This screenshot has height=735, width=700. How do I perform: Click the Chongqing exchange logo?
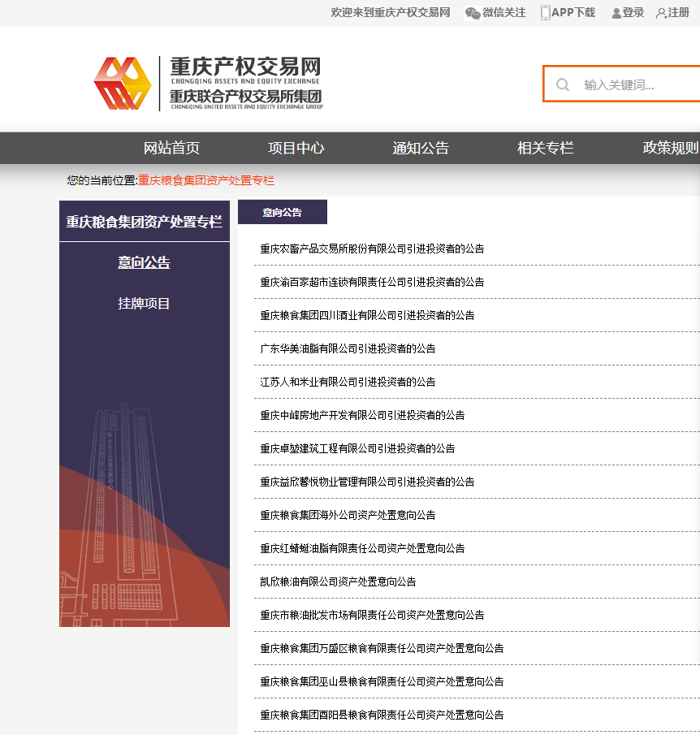[x=123, y=84]
